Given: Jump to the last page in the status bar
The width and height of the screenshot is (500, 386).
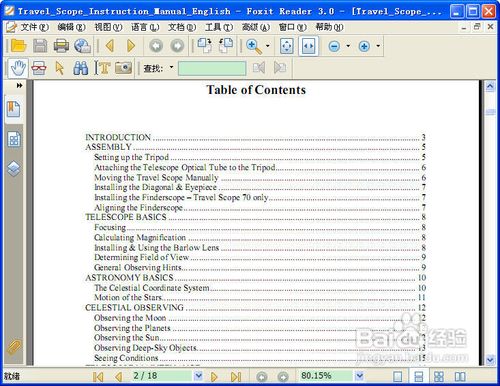Looking at the screenshot, I should pos(236,377).
